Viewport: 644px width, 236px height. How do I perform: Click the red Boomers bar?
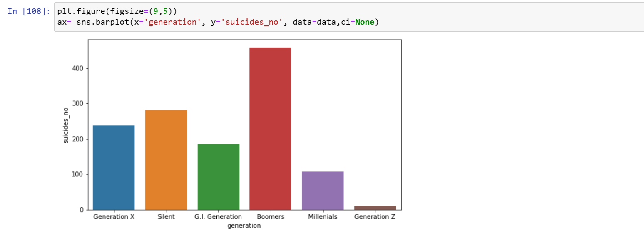[x=271, y=128]
